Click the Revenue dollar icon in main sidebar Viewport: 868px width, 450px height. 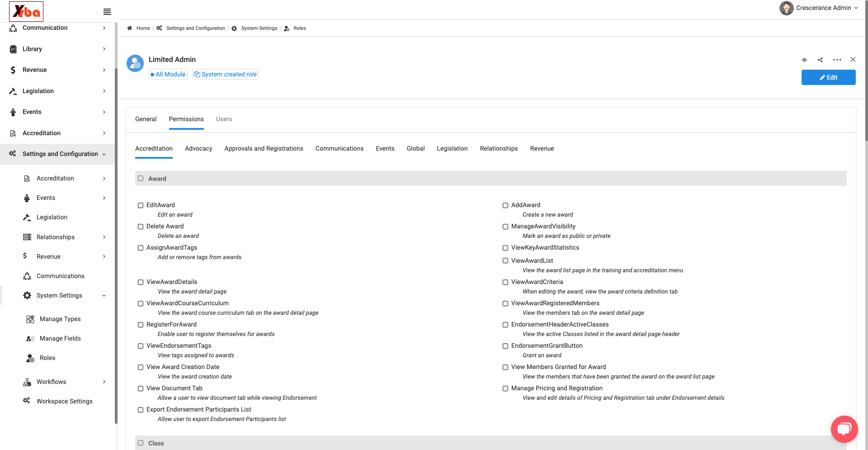pos(13,70)
